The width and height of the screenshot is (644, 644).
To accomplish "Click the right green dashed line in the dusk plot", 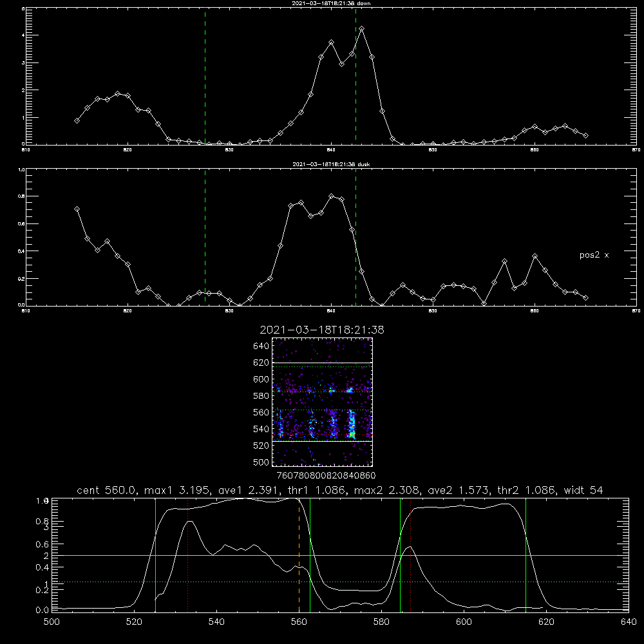I will pyautogui.click(x=355, y=237).
